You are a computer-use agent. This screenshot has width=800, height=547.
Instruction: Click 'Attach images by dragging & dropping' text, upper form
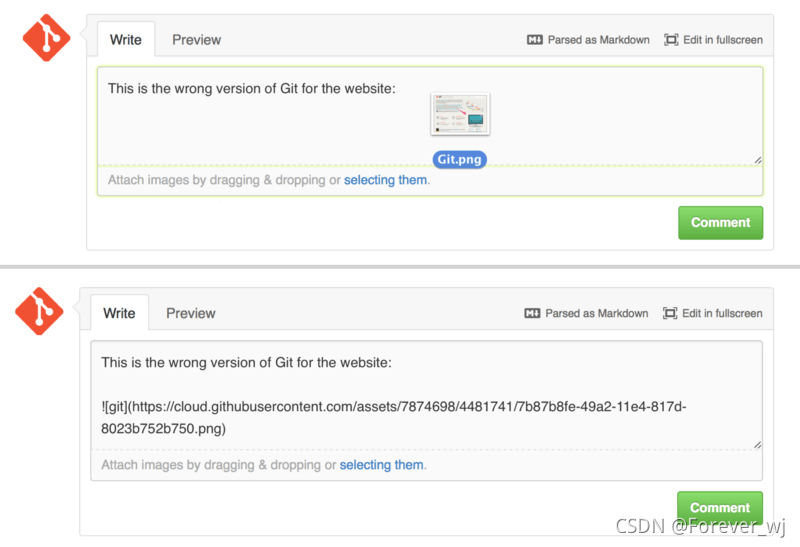(x=216, y=180)
